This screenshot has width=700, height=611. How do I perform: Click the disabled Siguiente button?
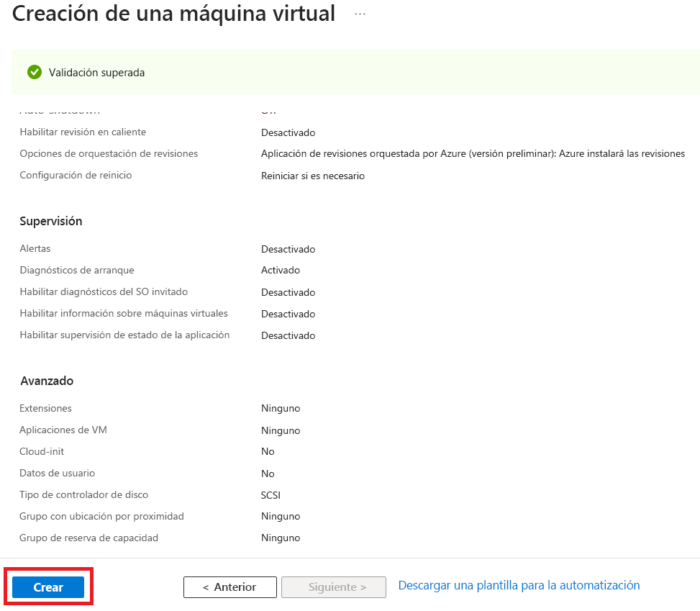tap(333, 587)
